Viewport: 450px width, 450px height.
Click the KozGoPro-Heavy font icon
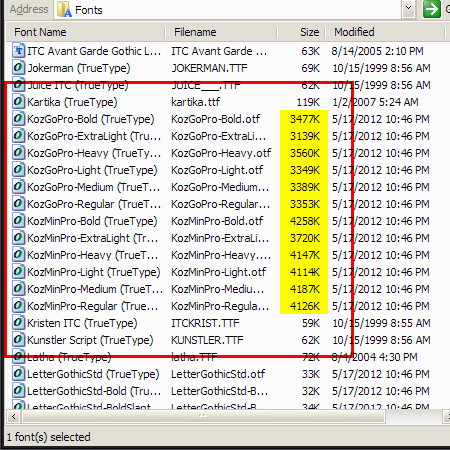pyautogui.click(x=19, y=153)
